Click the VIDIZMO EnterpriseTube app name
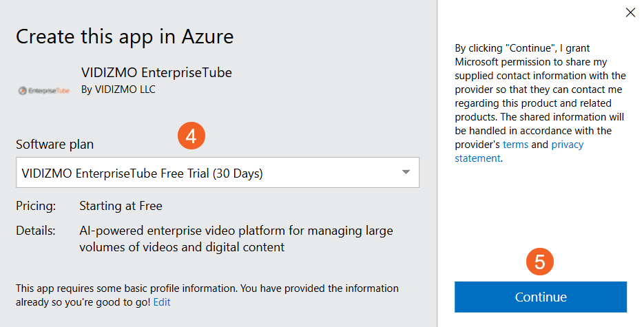The image size is (644, 327). pyautogui.click(x=156, y=72)
